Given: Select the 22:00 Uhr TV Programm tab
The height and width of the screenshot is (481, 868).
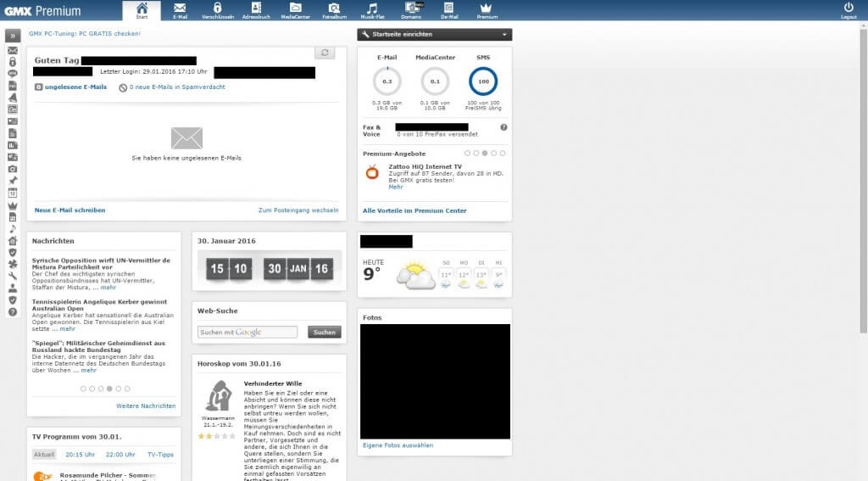Looking at the screenshot, I should (x=120, y=455).
